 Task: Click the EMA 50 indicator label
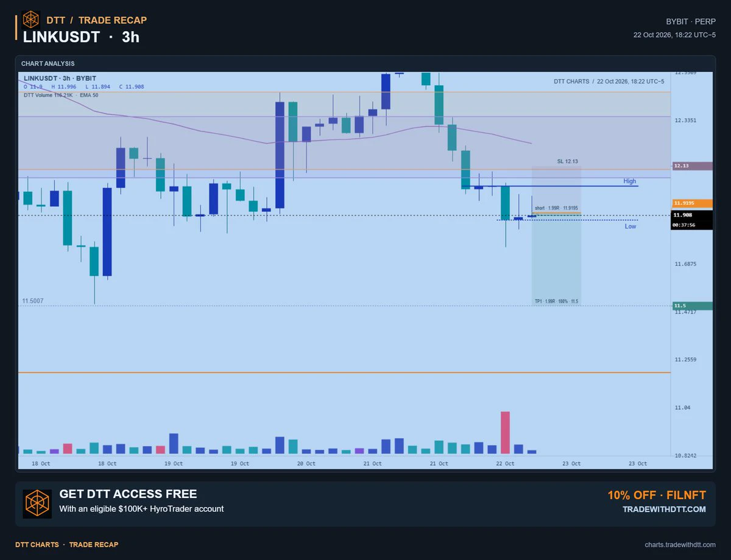pos(88,95)
